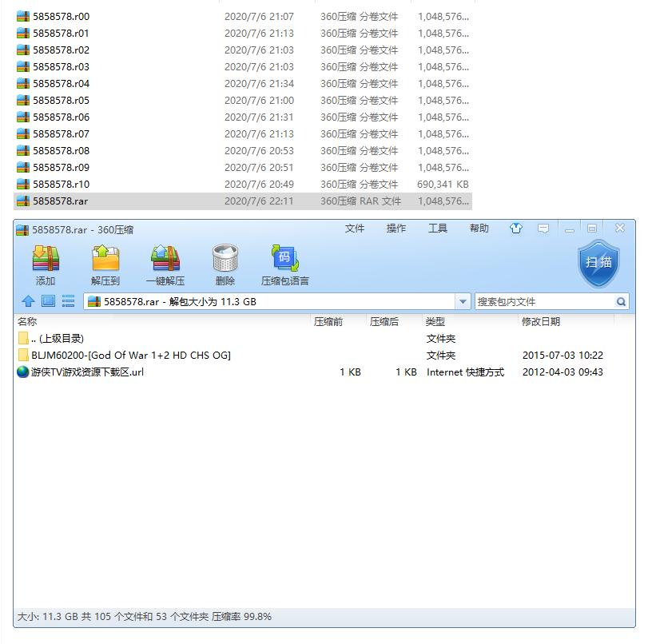Image resolution: width=648 pixels, height=644 pixels.
Task: Open the .. (上级目录) parent directory entry
Action: pyautogui.click(x=55, y=338)
